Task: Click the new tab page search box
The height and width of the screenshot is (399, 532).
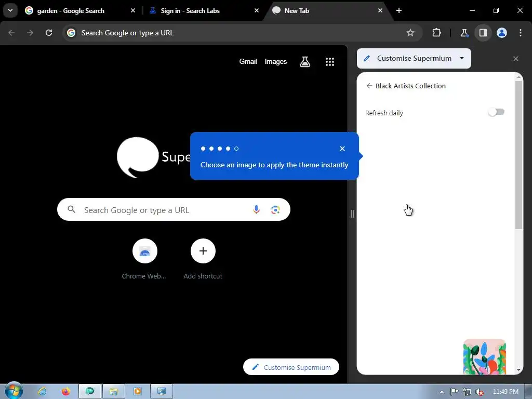Action: tap(174, 210)
